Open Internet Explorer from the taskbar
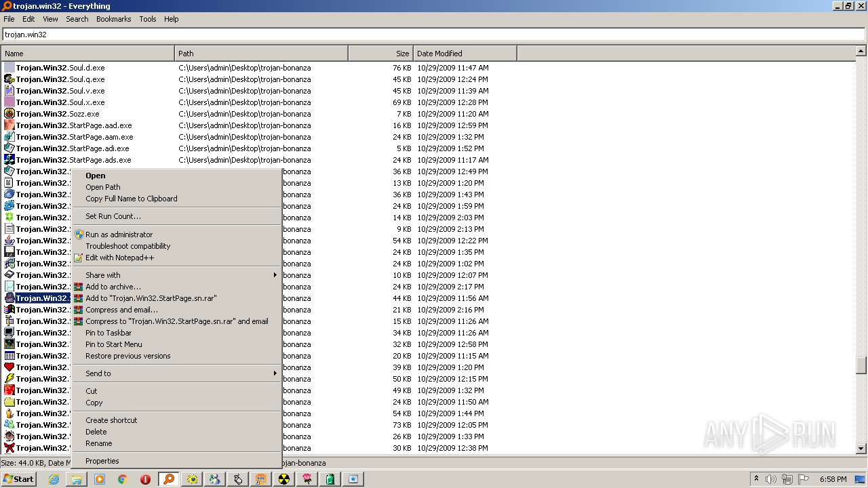 54,479
